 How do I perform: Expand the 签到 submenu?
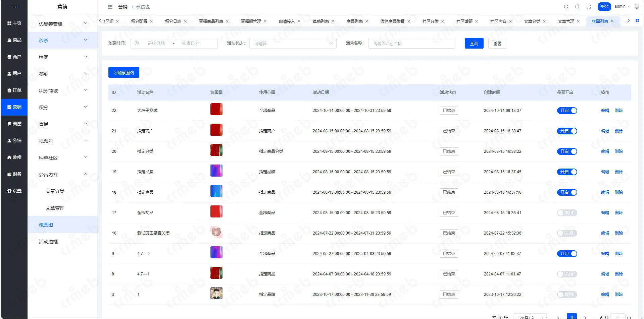[62, 74]
